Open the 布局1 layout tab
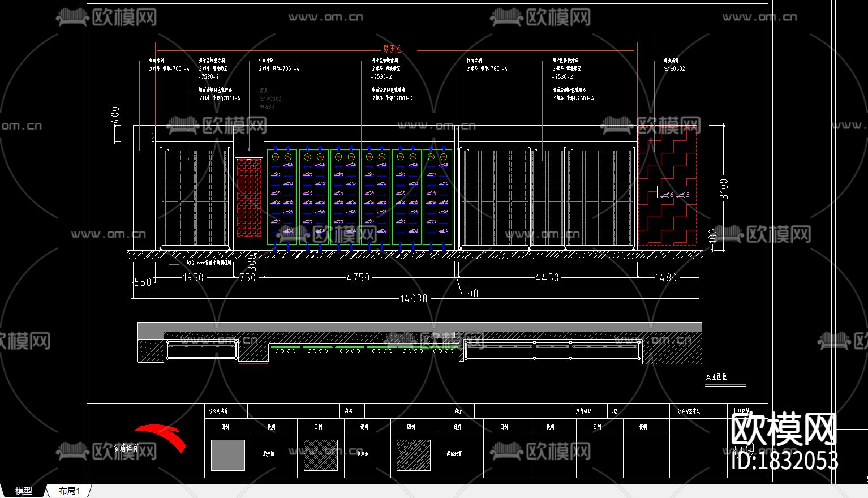This screenshot has width=868, height=498. [x=69, y=491]
